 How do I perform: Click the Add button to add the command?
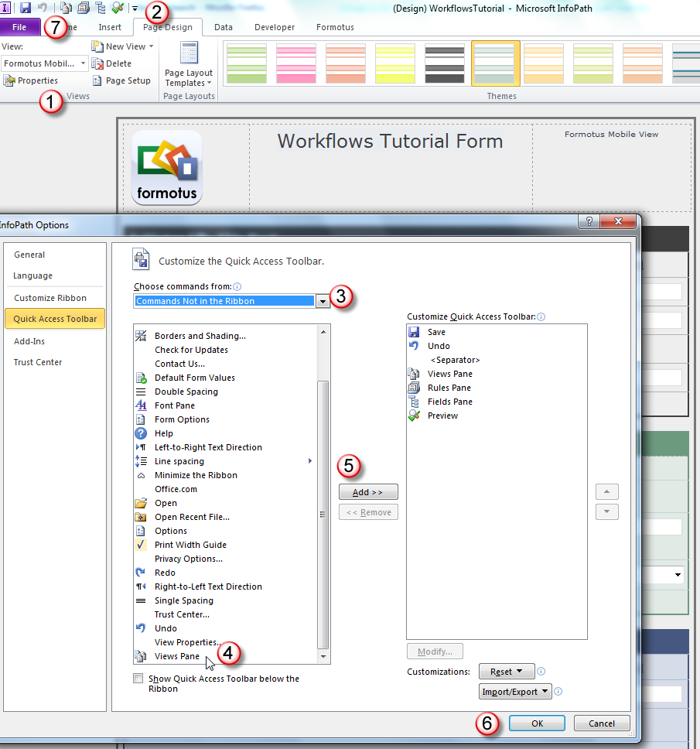click(368, 491)
